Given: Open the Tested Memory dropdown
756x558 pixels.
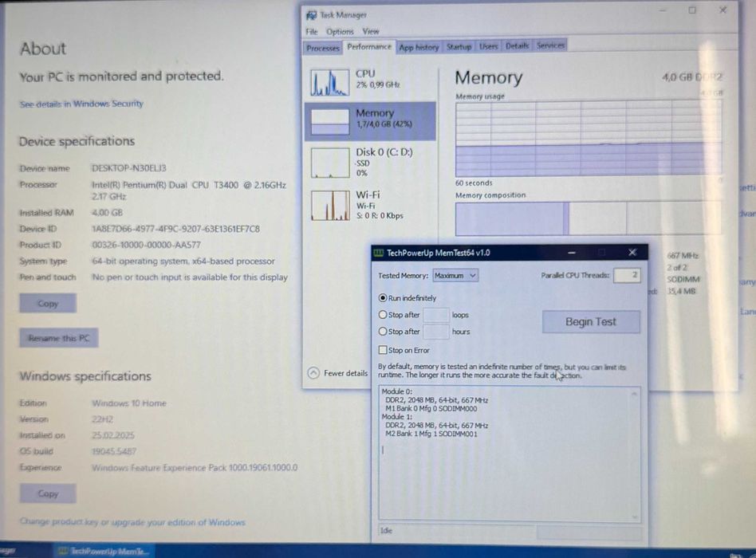Looking at the screenshot, I should (455, 275).
